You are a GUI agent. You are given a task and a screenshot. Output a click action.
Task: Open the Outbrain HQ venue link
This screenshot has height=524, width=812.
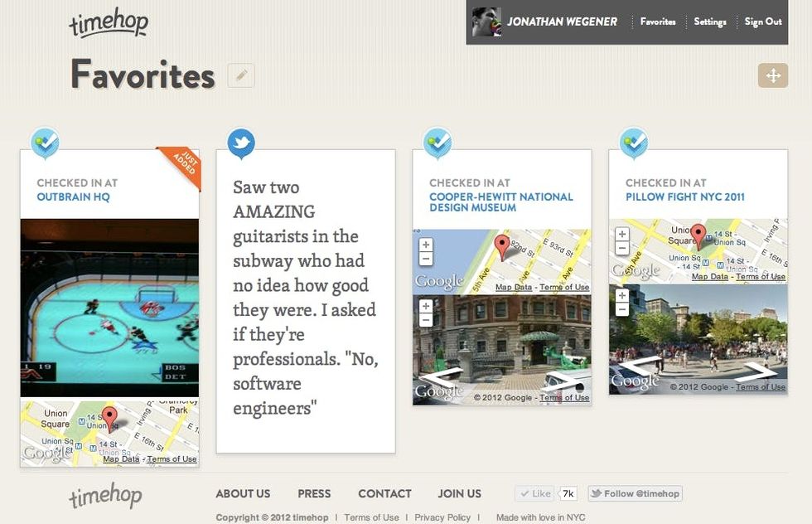pyautogui.click(x=73, y=197)
